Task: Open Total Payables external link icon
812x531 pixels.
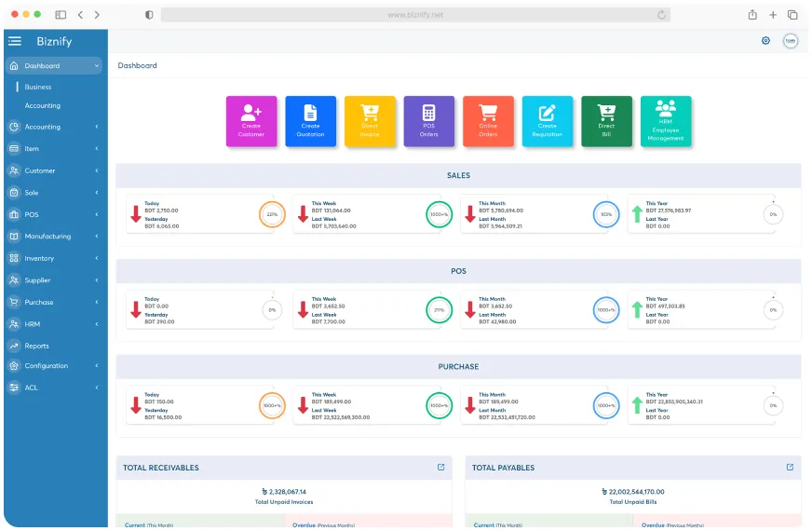Action: (790, 468)
